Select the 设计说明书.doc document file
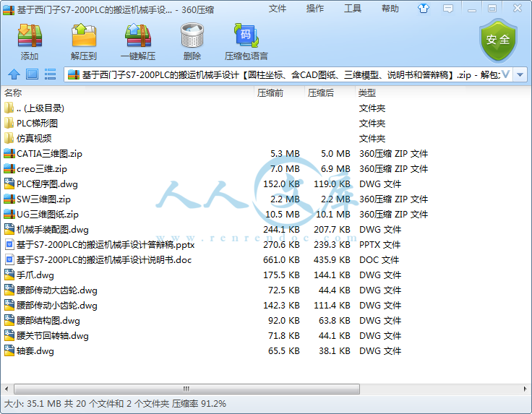This screenshot has height=414, width=532. tap(104, 259)
